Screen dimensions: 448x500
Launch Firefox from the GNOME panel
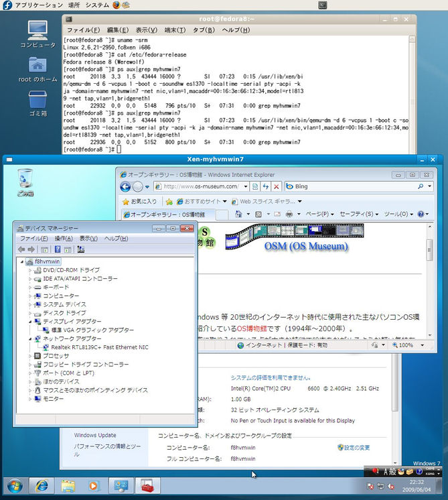(117, 5)
